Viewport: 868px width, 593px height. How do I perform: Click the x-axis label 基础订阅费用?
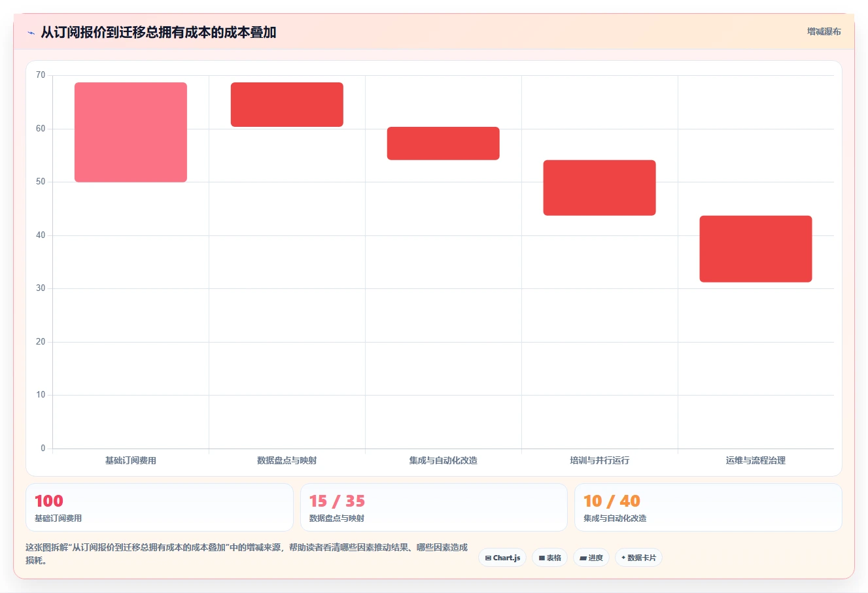point(131,460)
